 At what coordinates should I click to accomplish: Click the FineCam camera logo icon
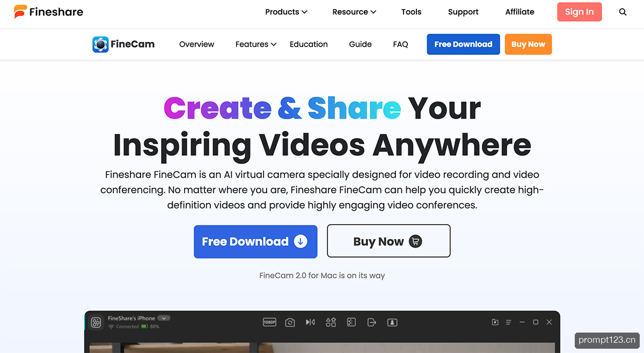point(100,45)
